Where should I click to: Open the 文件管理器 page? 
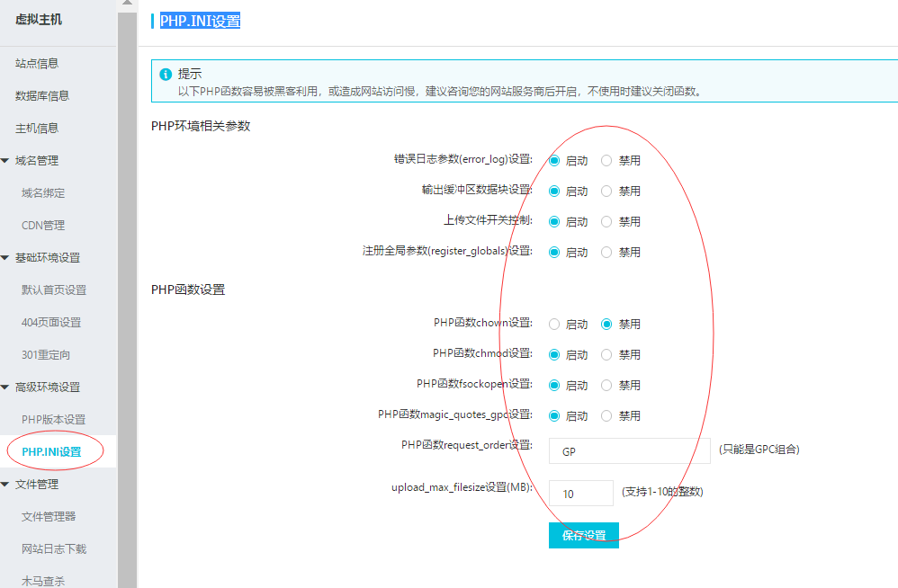click(51, 516)
